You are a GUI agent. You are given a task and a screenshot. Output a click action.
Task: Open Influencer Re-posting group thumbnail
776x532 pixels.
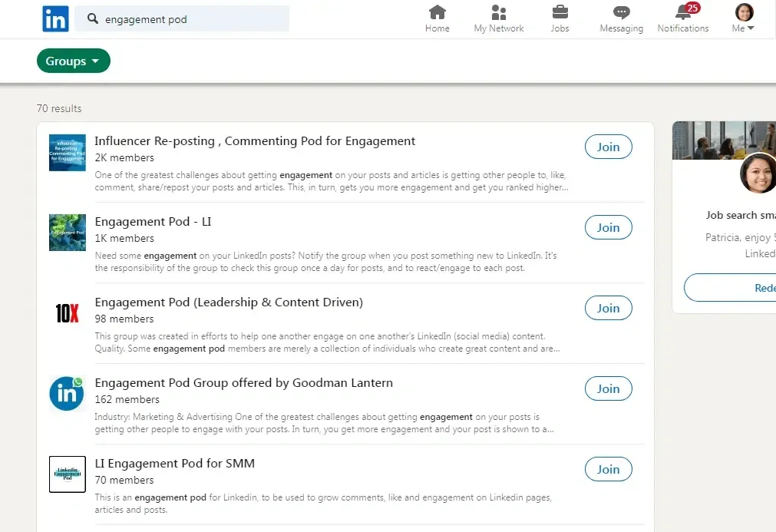(68, 153)
